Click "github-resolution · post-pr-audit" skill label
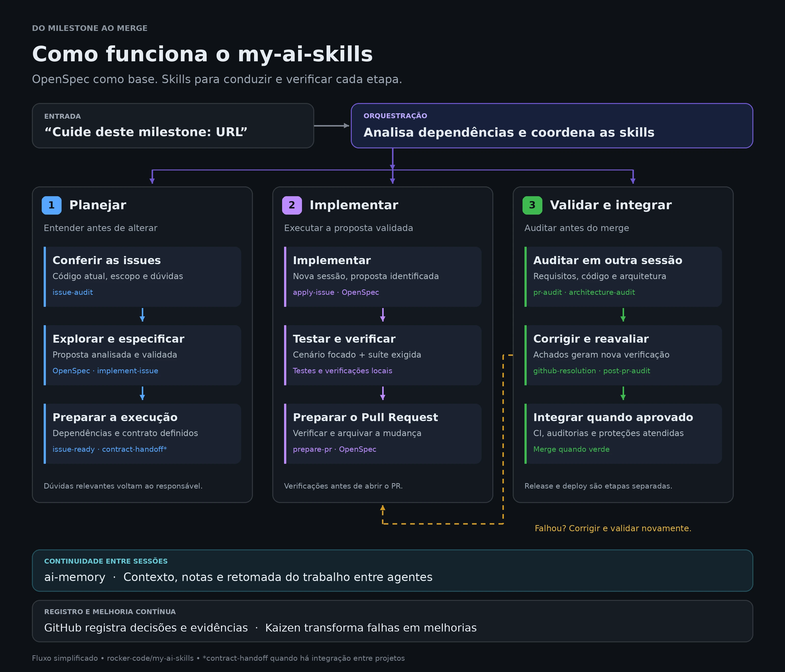The image size is (785, 672). 591,371
